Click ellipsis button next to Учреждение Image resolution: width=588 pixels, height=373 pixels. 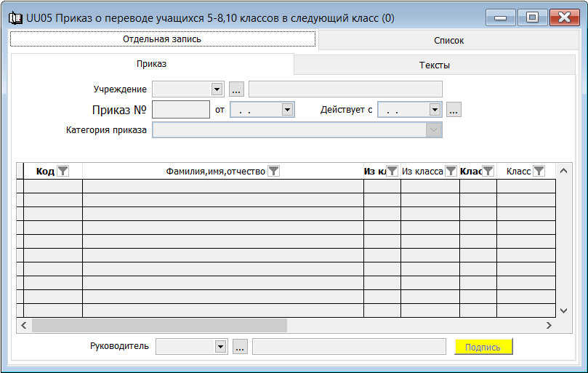236,89
